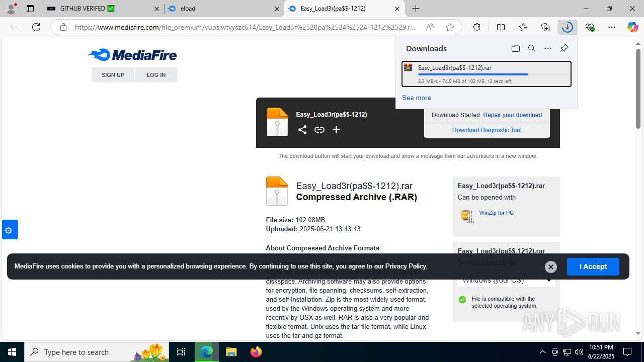
Task: Click the SIGN UP button
Action: point(113,75)
